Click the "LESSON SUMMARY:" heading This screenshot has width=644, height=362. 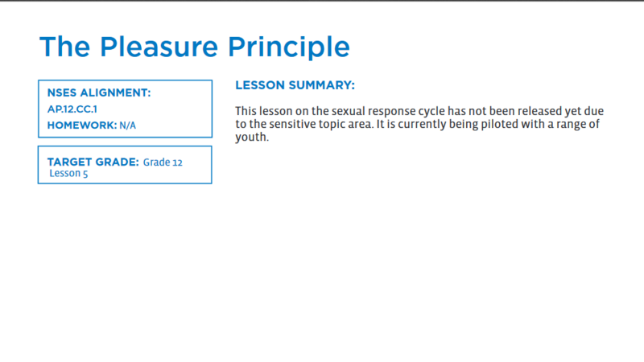(x=295, y=85)
